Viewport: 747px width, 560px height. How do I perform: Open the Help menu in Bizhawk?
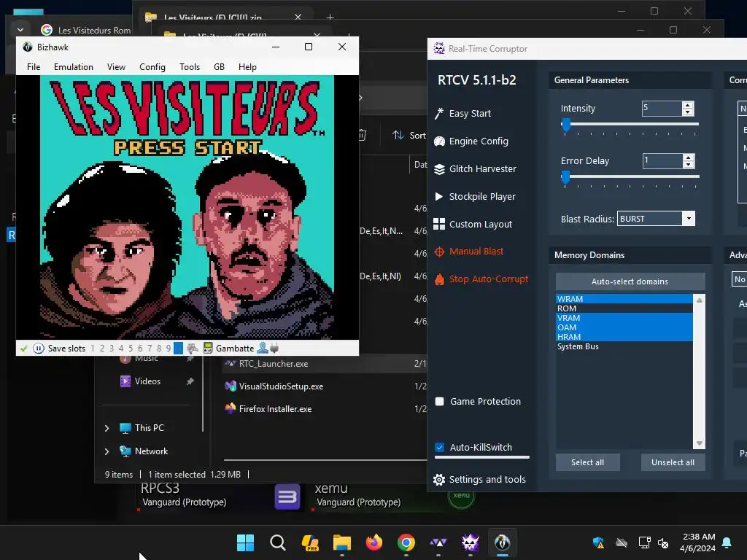[x=247, y=66]
